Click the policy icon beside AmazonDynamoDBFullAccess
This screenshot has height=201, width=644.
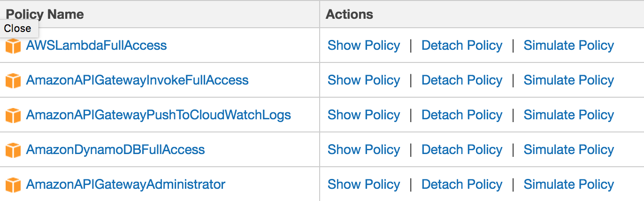coord(13,150)
